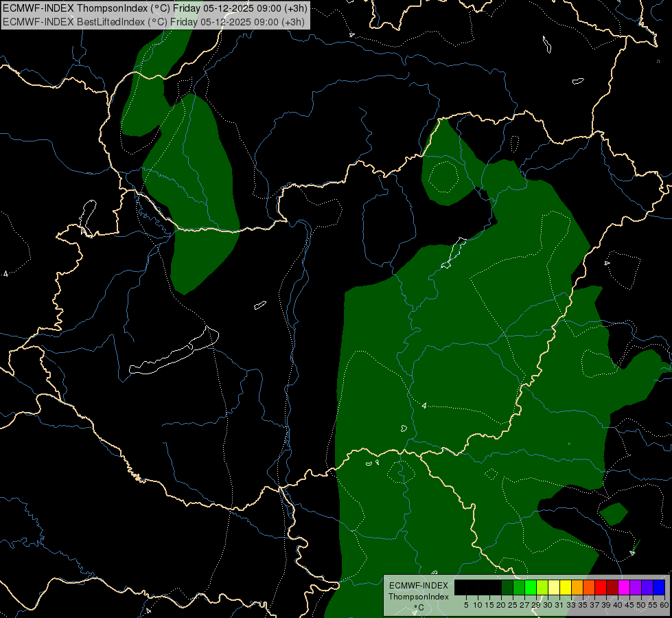Click the contour label 4 inside large green area

coord(424,405)
